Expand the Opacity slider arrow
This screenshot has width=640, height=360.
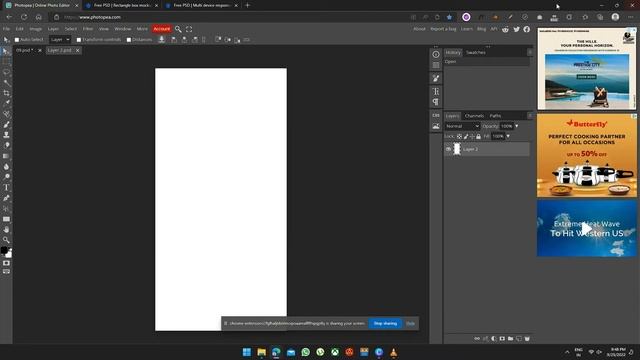[516, 127]
